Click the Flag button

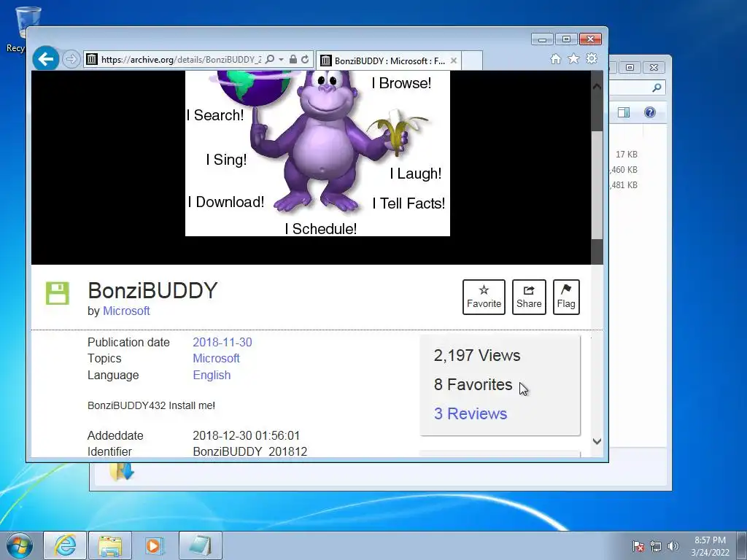click(566, 297)
